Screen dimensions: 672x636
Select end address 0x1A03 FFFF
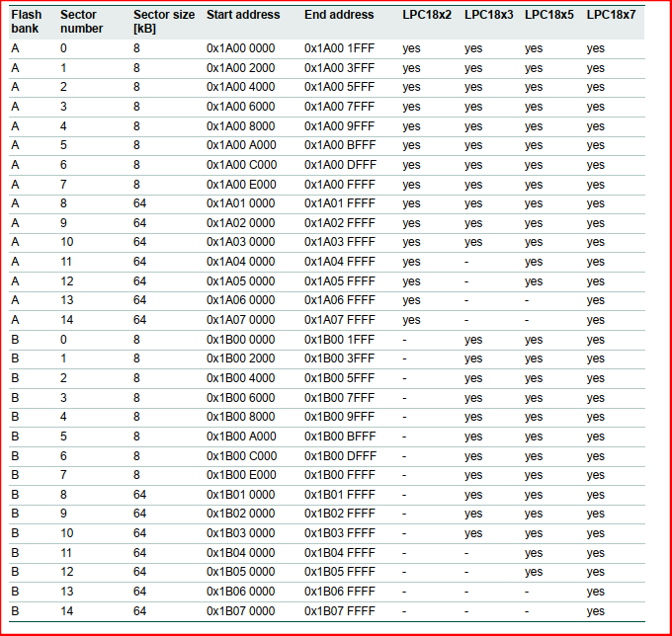pos(340,242)
